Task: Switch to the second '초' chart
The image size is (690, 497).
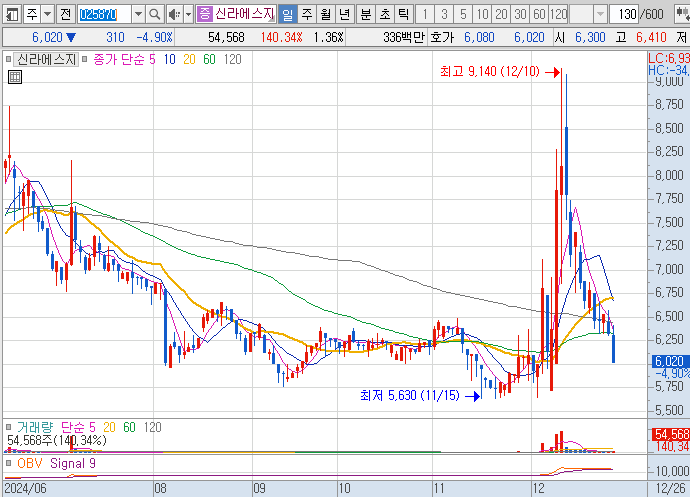Action: (385, 15)
